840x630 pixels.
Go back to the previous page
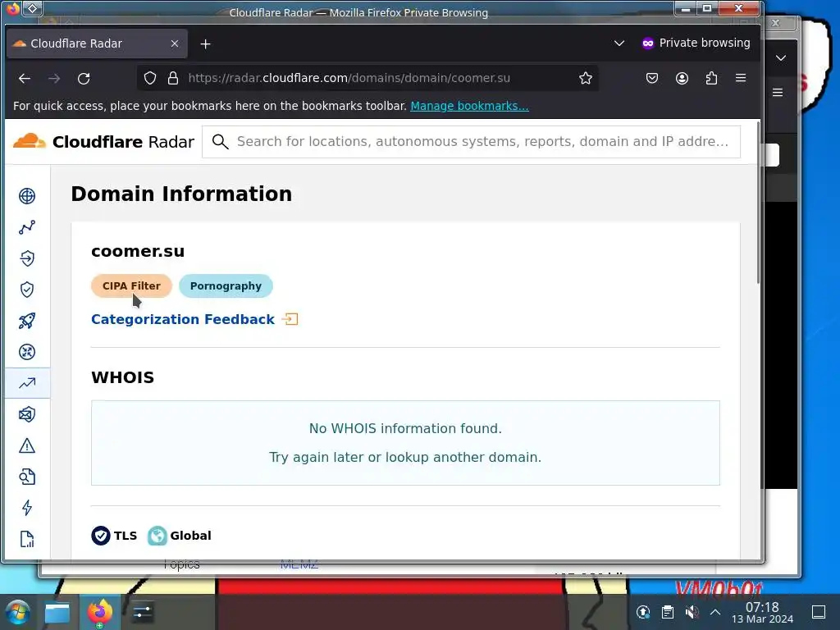tap(25, 78)
